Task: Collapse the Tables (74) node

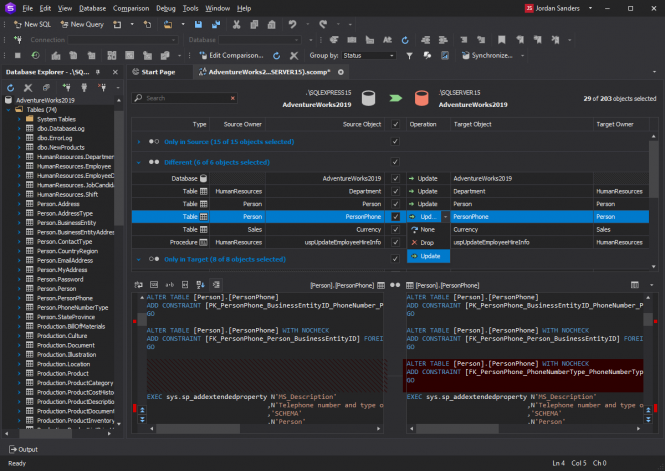Action: tap(9, 110)
